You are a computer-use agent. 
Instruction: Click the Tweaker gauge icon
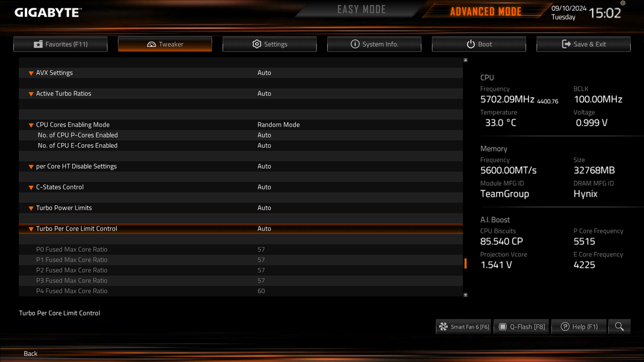pos(151,44)
